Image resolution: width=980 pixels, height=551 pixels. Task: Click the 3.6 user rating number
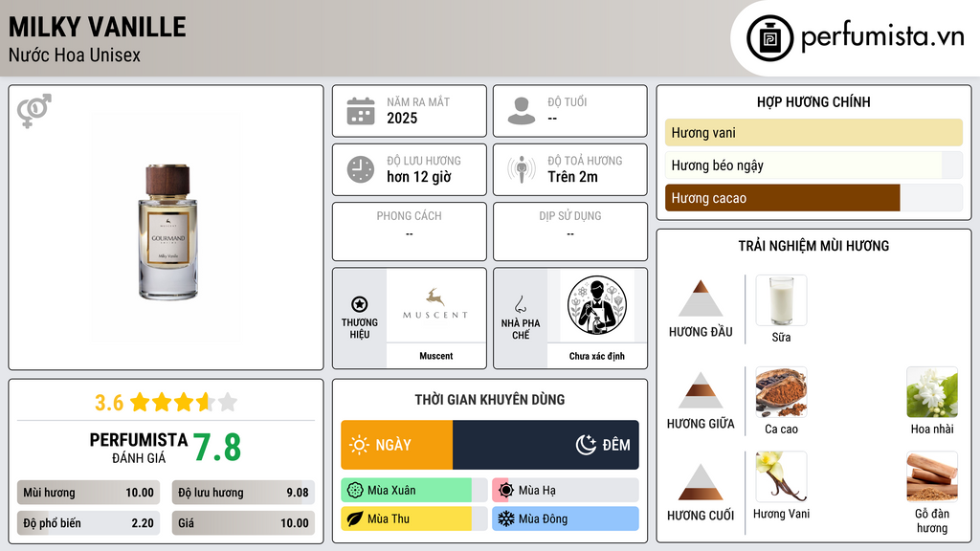[109, 403]
